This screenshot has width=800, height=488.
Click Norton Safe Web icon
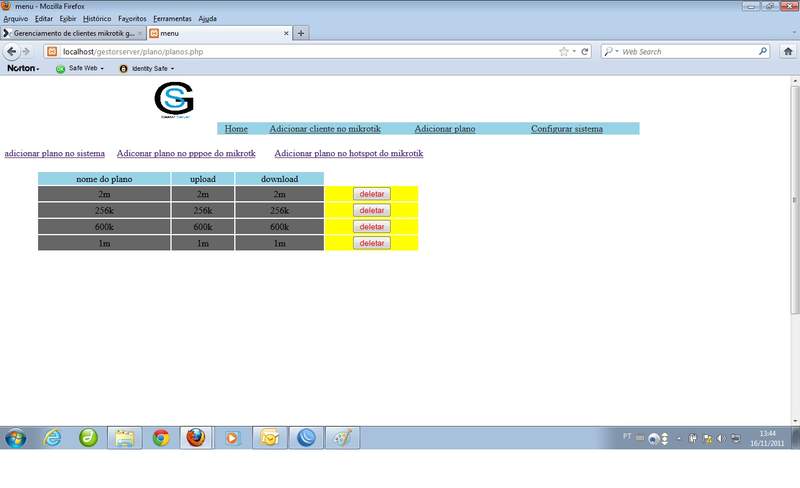60,68
